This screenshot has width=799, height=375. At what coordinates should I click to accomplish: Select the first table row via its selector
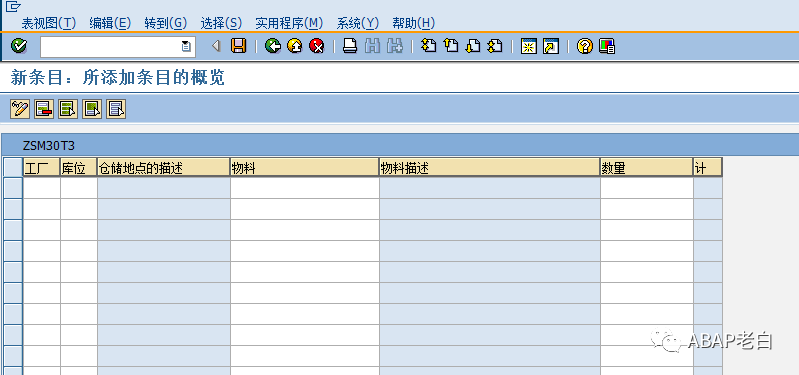[x=13, y=188]
